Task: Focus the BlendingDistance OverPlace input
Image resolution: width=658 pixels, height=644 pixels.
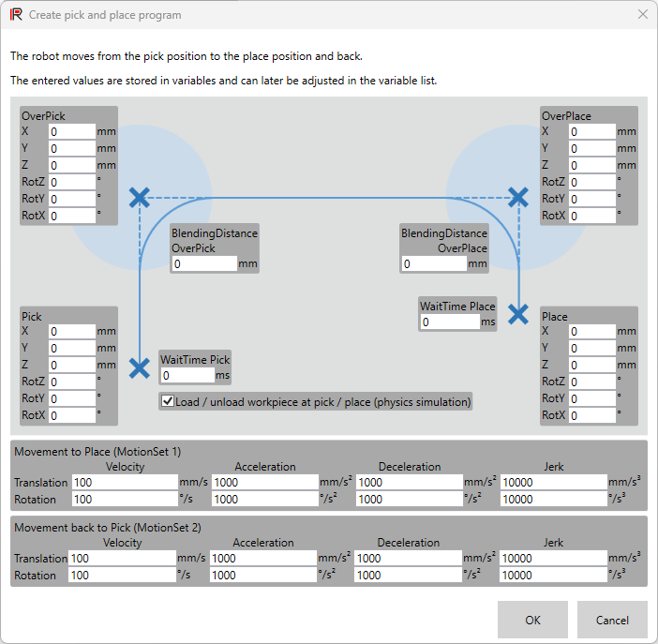Action: (434, 264)
